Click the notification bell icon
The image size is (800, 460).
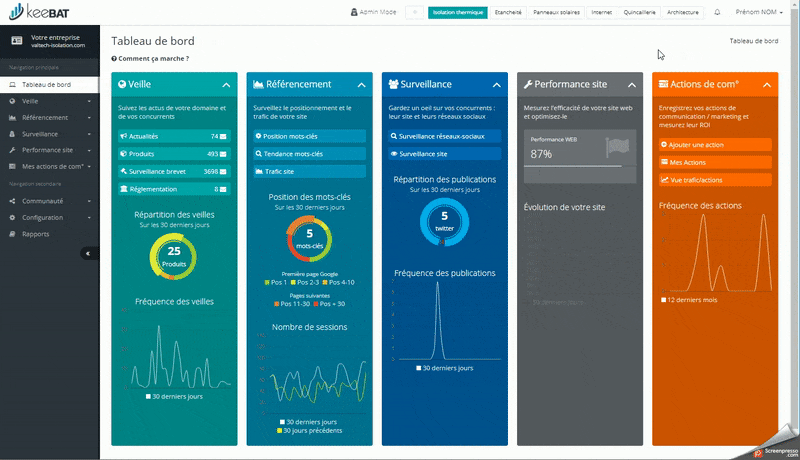[717, 13]
